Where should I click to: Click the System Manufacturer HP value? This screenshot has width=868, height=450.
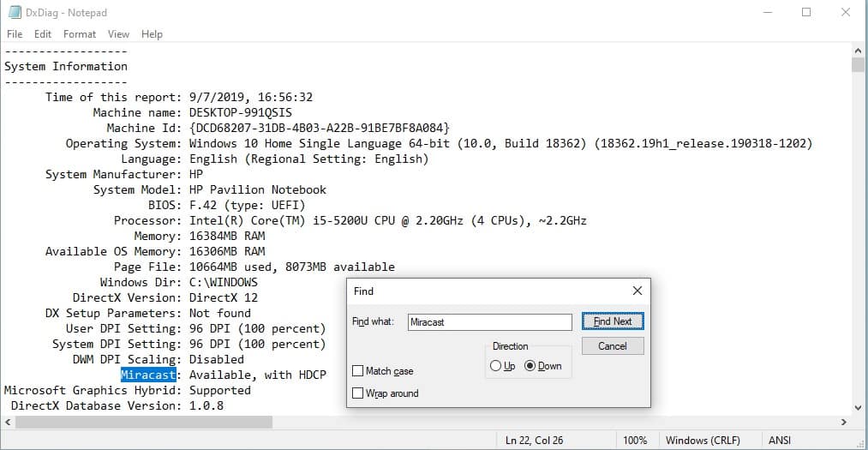(196, 174)
